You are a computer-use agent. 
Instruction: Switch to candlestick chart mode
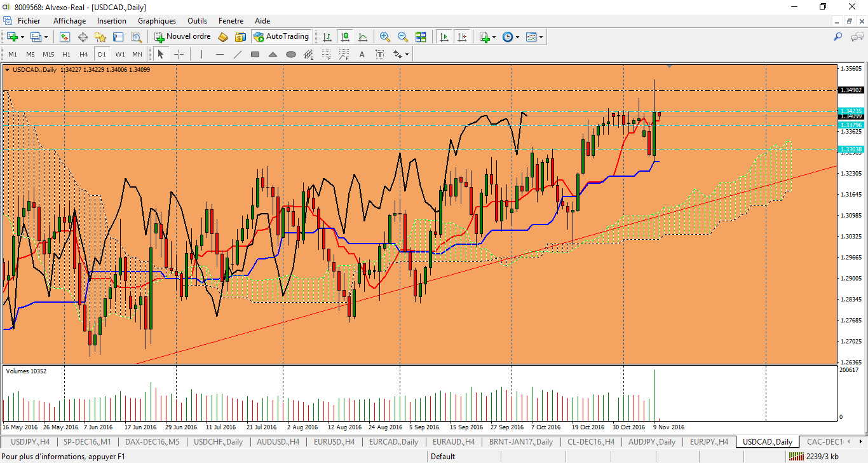345,37
